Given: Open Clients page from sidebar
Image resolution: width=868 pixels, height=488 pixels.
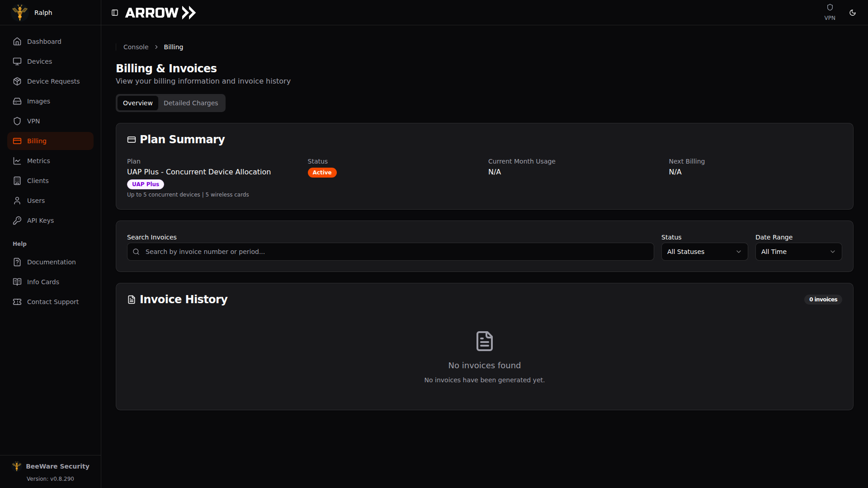Looking at the screenshot, I should (x=50, y=181).
